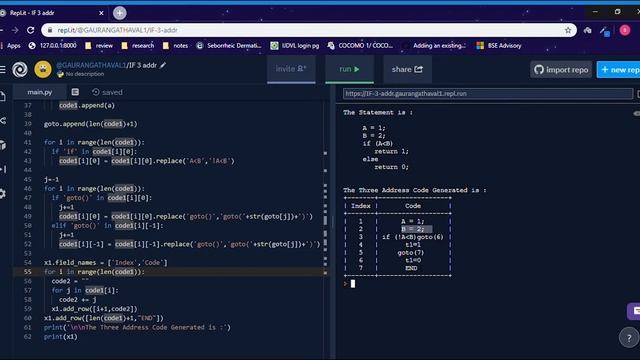Open the COCOMO 1/ COCO... bookmark
The image size is (640, 360).
point(360,46)
